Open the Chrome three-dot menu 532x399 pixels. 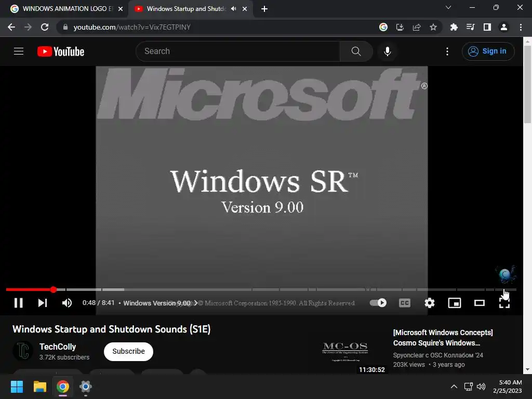point(521,27)
